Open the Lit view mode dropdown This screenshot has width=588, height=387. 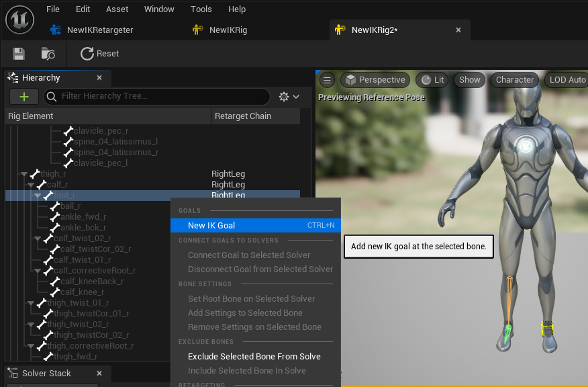pyautogui.click(x=432, y=80)
